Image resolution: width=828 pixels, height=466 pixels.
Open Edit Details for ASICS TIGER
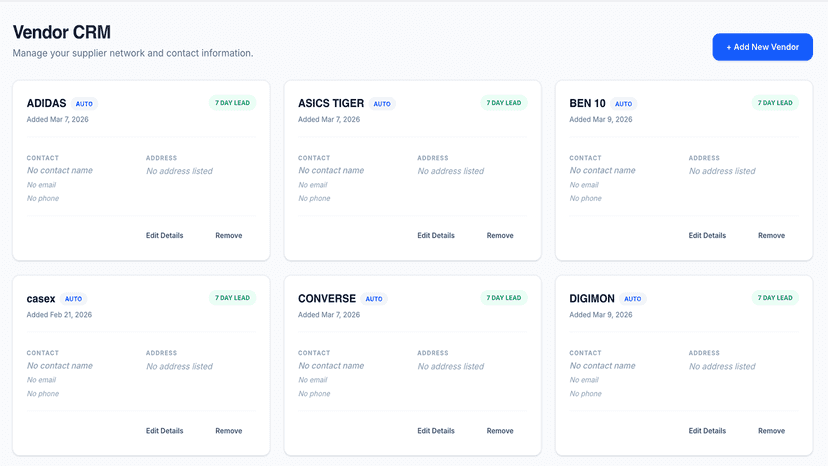coord(436,236)
